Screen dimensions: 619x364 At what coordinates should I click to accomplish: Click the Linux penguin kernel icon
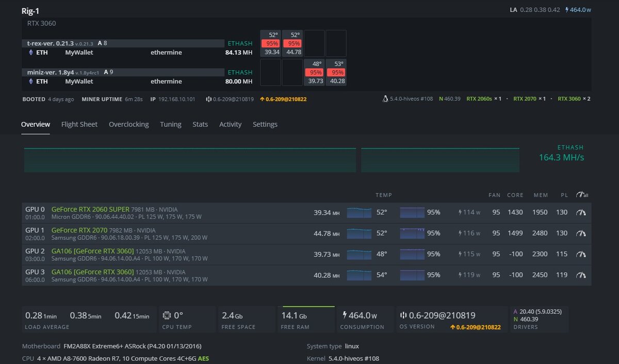tap(385, 98)
